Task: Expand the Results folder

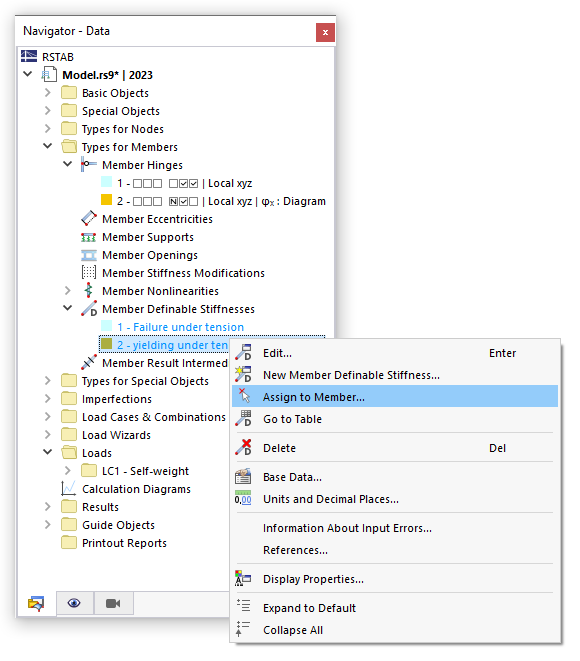Action: [x=48, y=506]
